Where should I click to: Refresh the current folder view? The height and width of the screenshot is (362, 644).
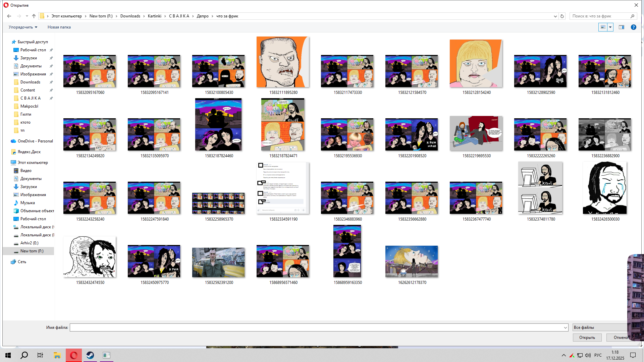pos(562,16)
